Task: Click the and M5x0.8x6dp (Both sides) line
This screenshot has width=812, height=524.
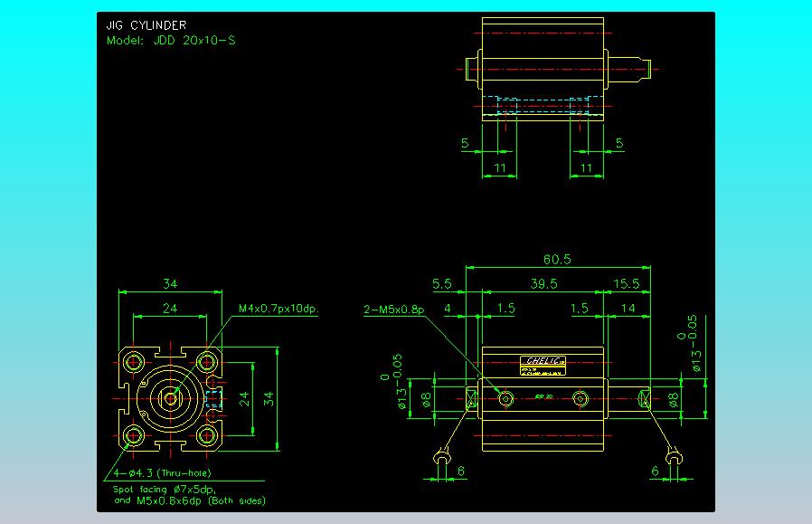Action: 190,500
